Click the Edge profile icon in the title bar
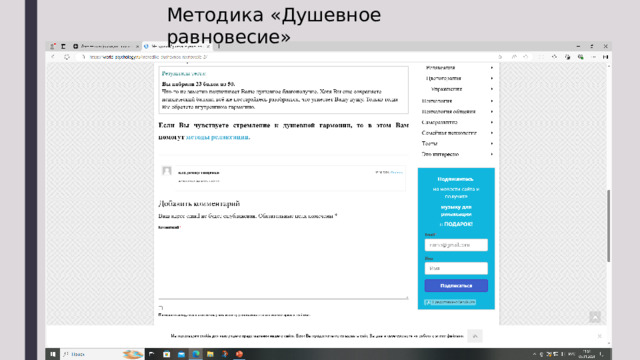 point(53,47)
